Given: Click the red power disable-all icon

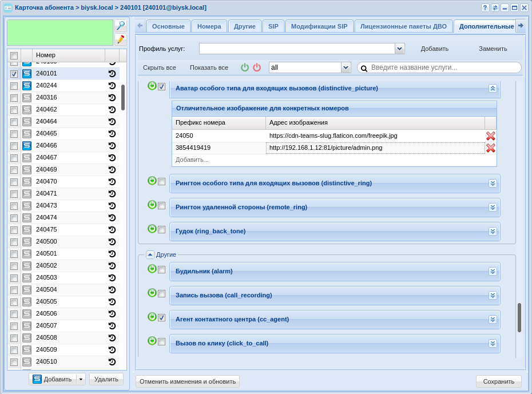Looking at the screenshot, I should (x=257, y=67).
